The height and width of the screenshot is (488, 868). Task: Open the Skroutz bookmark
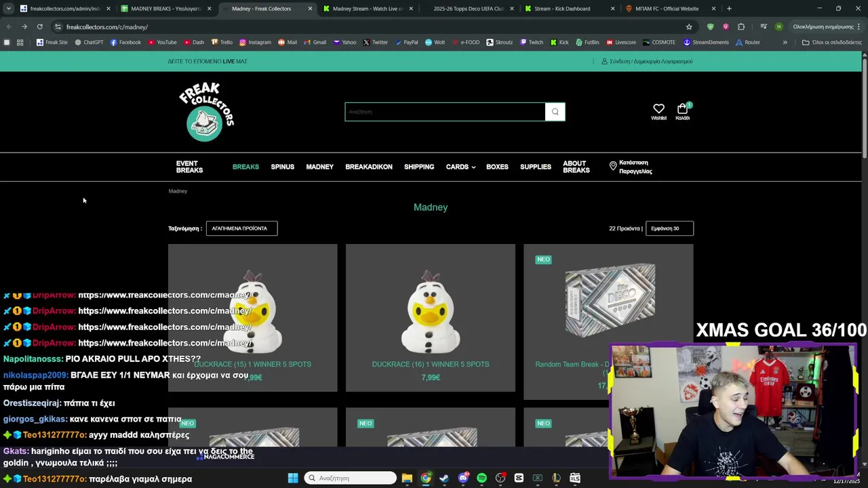(x=499, y=42)
